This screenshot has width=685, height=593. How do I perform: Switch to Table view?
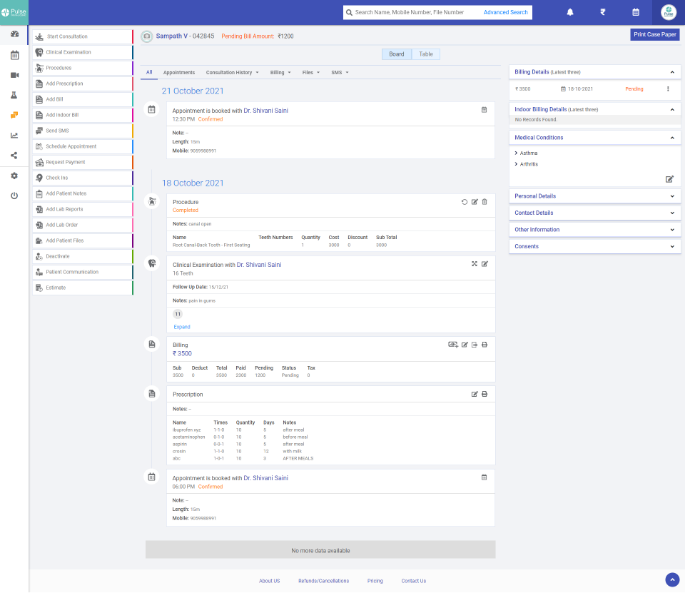click(x=426, y=54)
